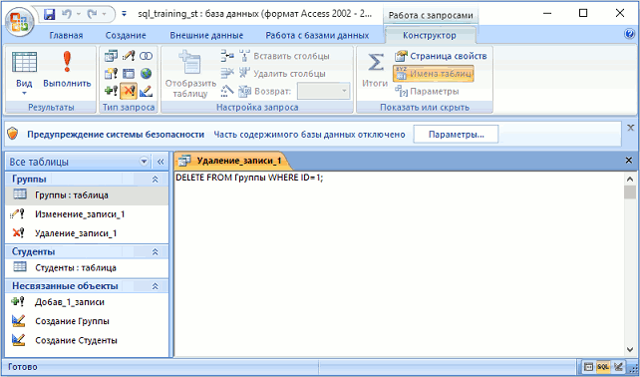The image size is (640, 377).
Task: Click the Параметры button in Показать или скрыть
Action: coord(427,91)
